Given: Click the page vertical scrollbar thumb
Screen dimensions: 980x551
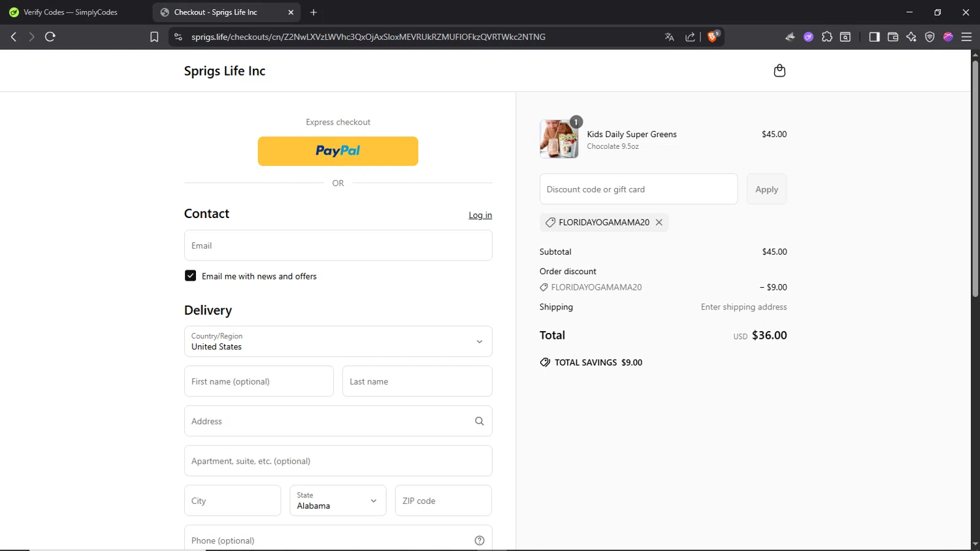Looking at the screenshot, I should 975,180.
